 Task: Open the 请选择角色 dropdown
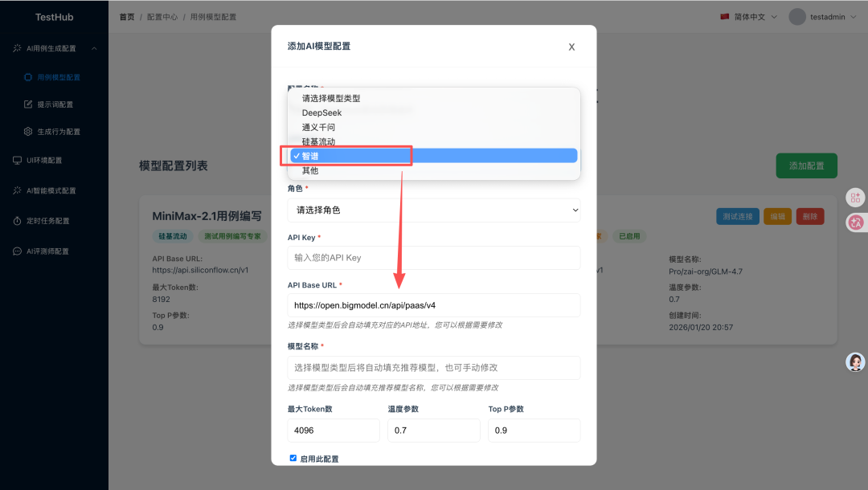click(433, 210)
